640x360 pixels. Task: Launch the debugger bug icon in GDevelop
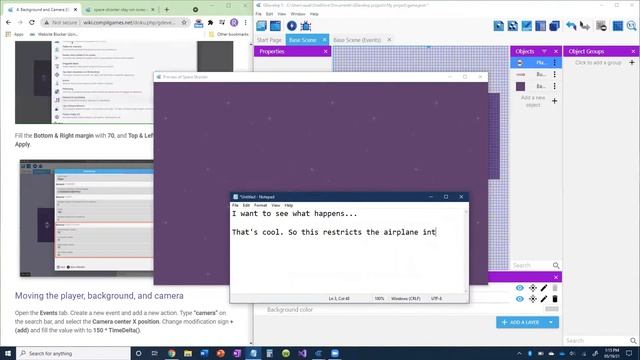pyautogui.click(x=306, y=26)
